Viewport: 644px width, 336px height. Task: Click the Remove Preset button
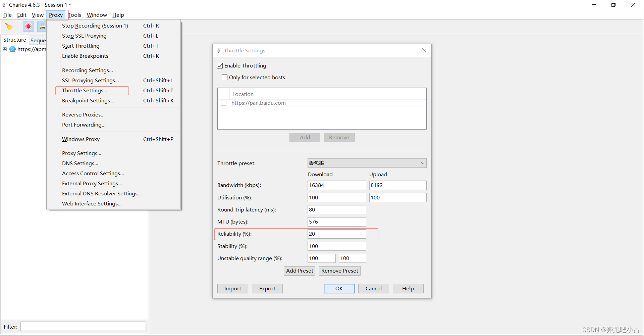[340, 271]
